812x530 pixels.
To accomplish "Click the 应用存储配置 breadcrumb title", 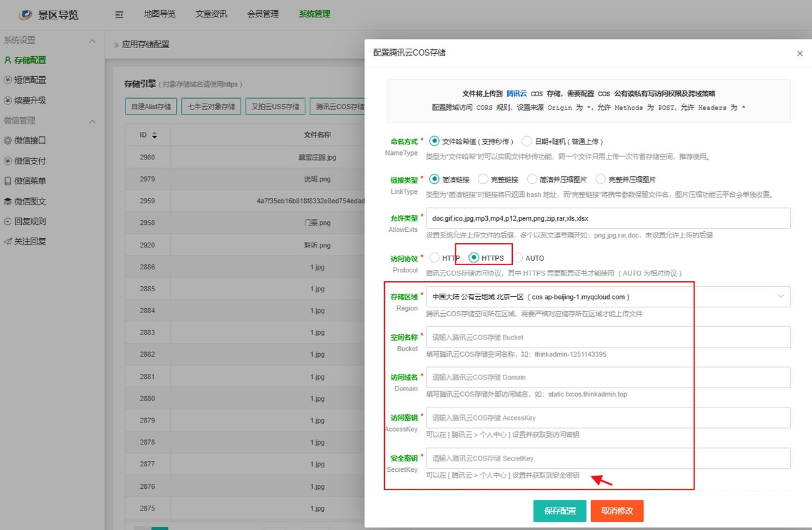I will point(146,44).
